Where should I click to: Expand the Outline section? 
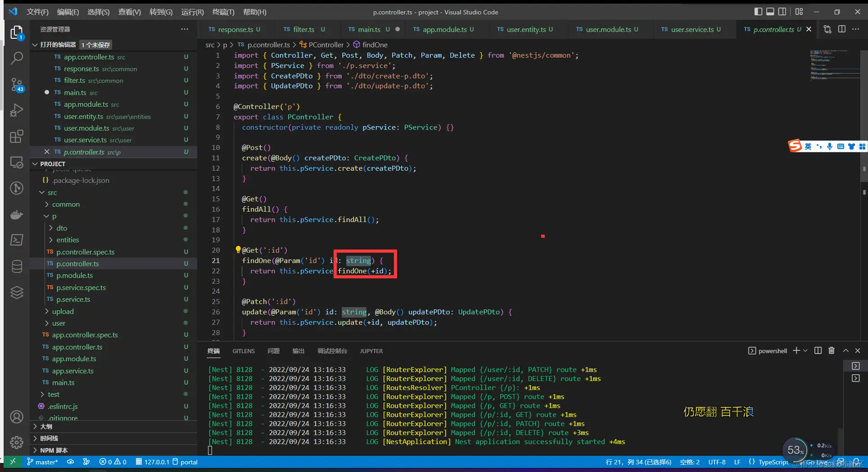[x=46, y=426]
